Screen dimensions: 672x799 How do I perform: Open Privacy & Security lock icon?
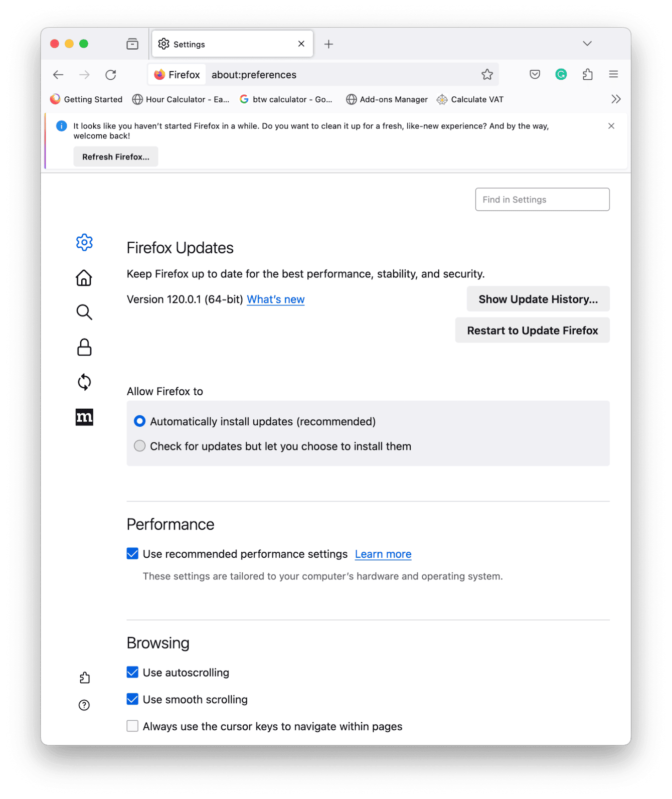click(x=84, y=347)
